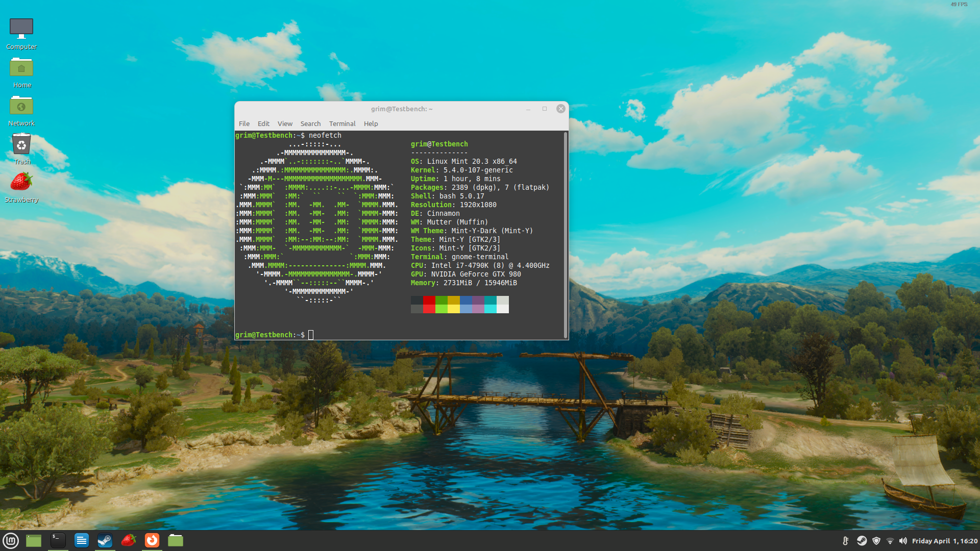Screen dimensions: 980x551
Task: Open calendar from Friday April 1 clock
Action: pyautogui.click(x=945, y=541)
